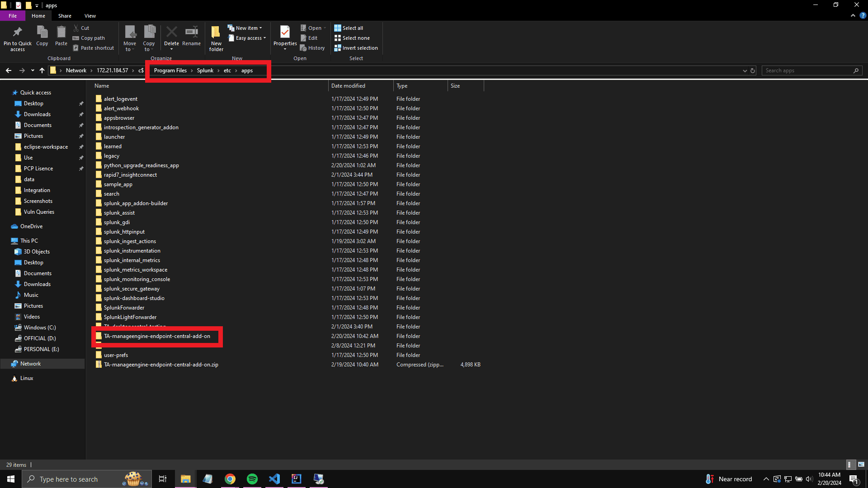The width and height of the screenshot is (868, 488).
Task: Switch to the View ribbon tab
Action: click(x=90, y=16)
